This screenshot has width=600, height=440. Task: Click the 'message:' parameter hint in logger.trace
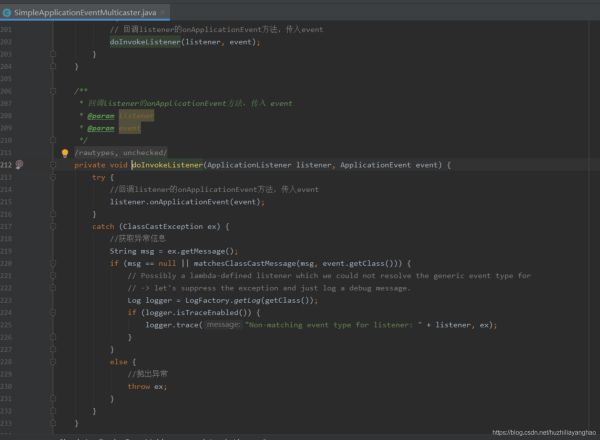223,325
